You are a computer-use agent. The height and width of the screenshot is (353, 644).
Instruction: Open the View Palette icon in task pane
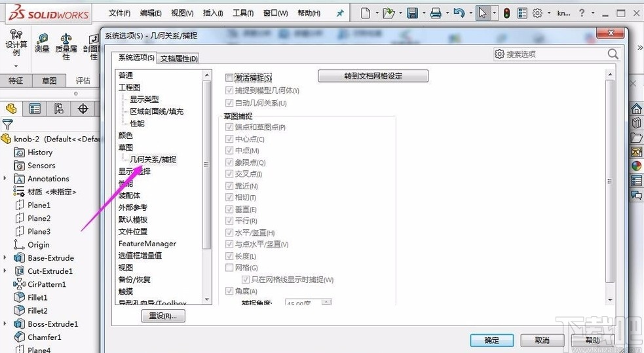tap(637, 152)
